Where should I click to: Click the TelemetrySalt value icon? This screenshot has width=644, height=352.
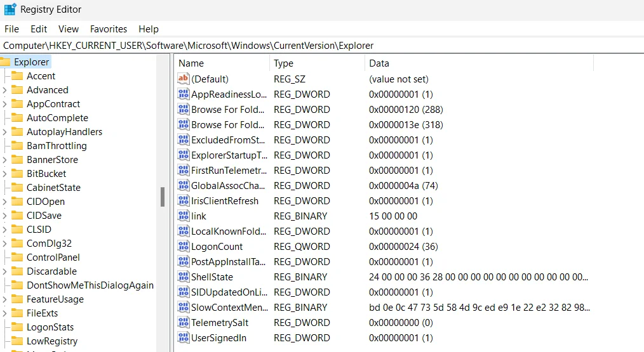click(x=183, y=322)
